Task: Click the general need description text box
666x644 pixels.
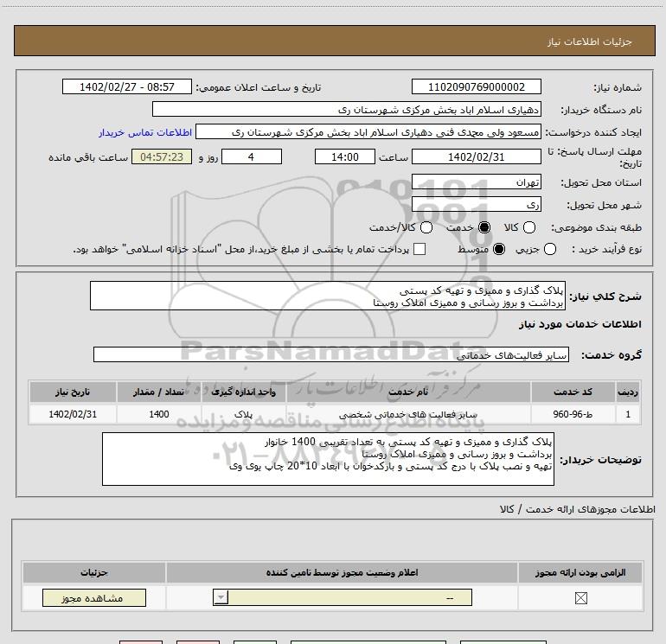Action: (328, 296)
